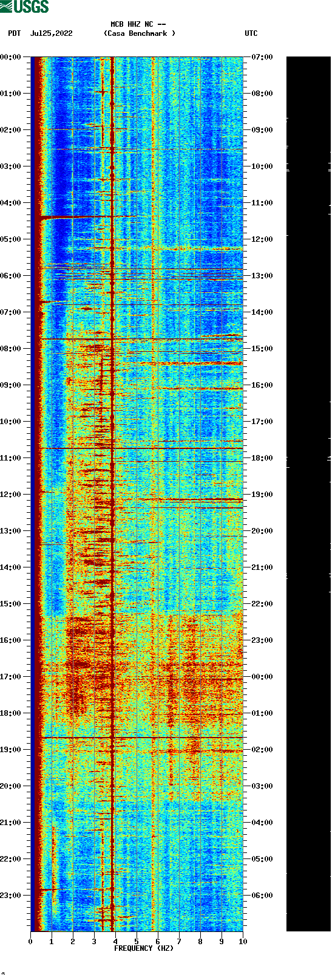
Task: Click the 'FREQUENCY (HZ)' axis label
Action: click(144, 948)
